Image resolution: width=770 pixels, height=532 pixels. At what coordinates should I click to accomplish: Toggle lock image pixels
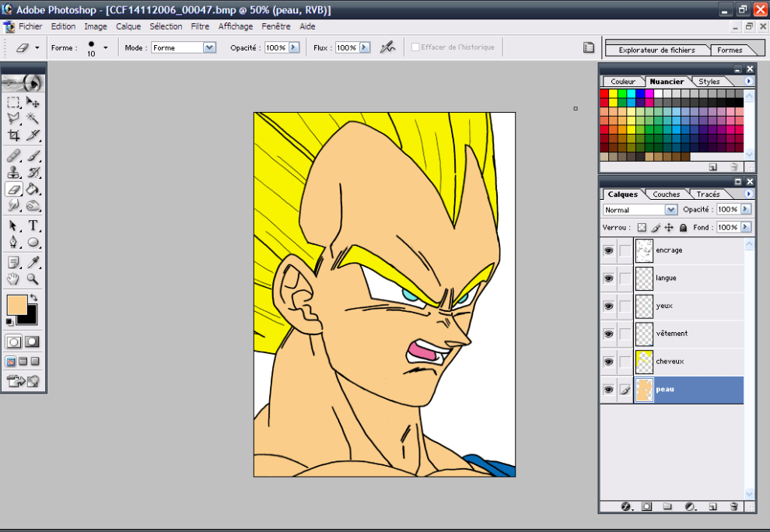click(656, 227)
